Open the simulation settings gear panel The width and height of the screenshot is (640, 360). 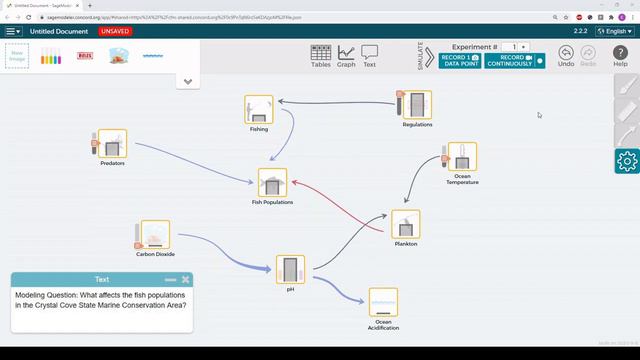click(627, 161)
